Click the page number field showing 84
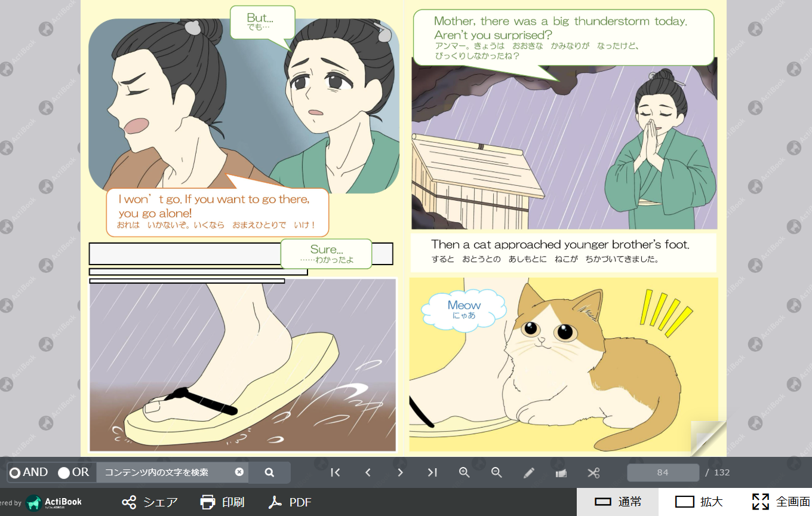This screenshot has width=812, height=516. tap(663, 472)
